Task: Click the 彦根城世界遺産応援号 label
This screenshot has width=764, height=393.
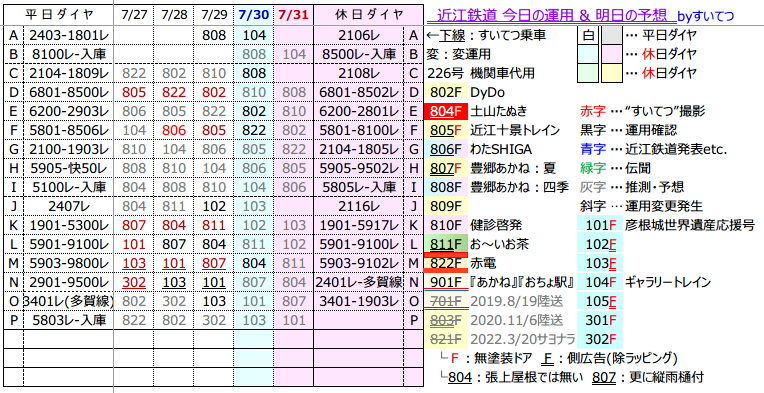Action: tap(689, 225)
